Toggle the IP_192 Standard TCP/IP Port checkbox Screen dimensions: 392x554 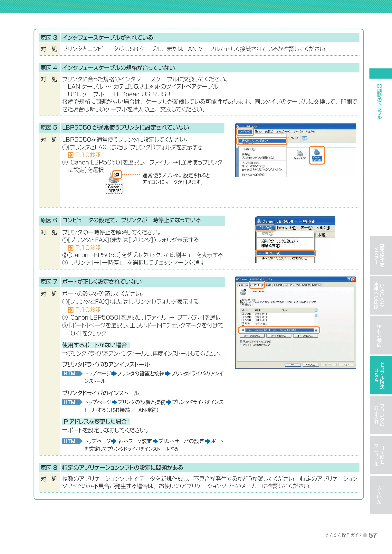pos(243,330)
